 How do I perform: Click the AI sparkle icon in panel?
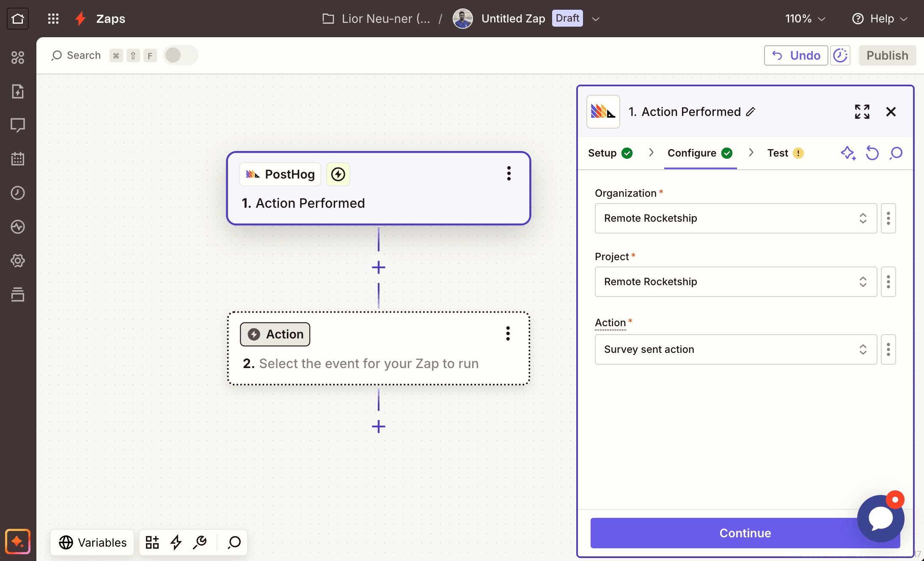pos(848,153)
